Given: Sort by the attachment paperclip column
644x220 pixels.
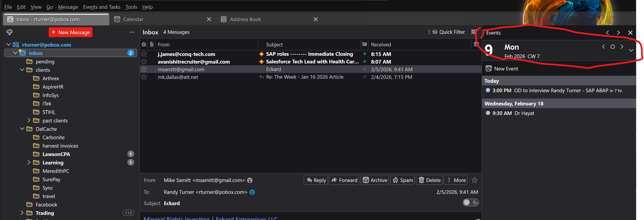Looking at the screenshot, I should tap(151, 44).
